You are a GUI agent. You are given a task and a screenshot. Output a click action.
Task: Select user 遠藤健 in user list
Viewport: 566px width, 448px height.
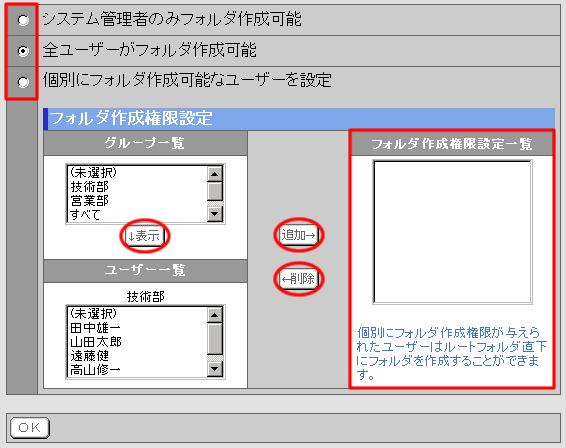(137, 356)
